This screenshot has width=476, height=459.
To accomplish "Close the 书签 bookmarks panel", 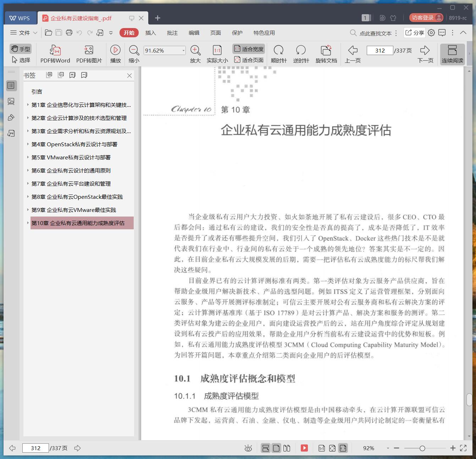I will (x=129, y=76).
